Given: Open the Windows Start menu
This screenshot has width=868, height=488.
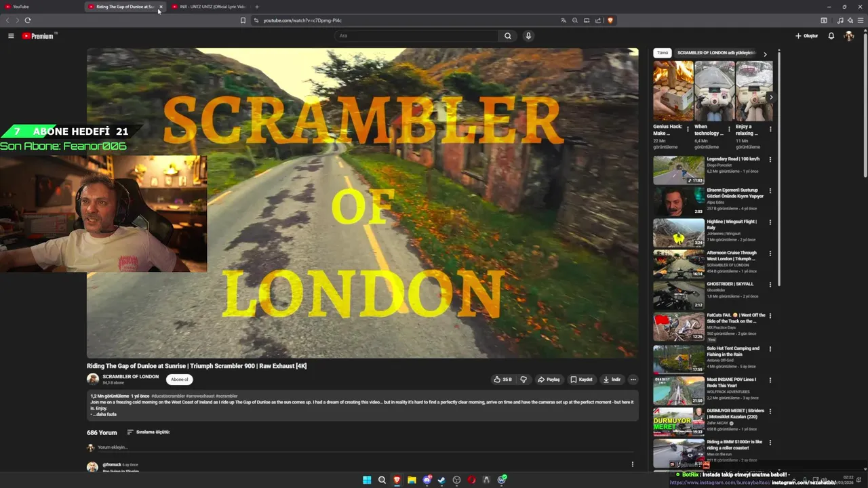Looking at the screenshot, I should point(367,480).
